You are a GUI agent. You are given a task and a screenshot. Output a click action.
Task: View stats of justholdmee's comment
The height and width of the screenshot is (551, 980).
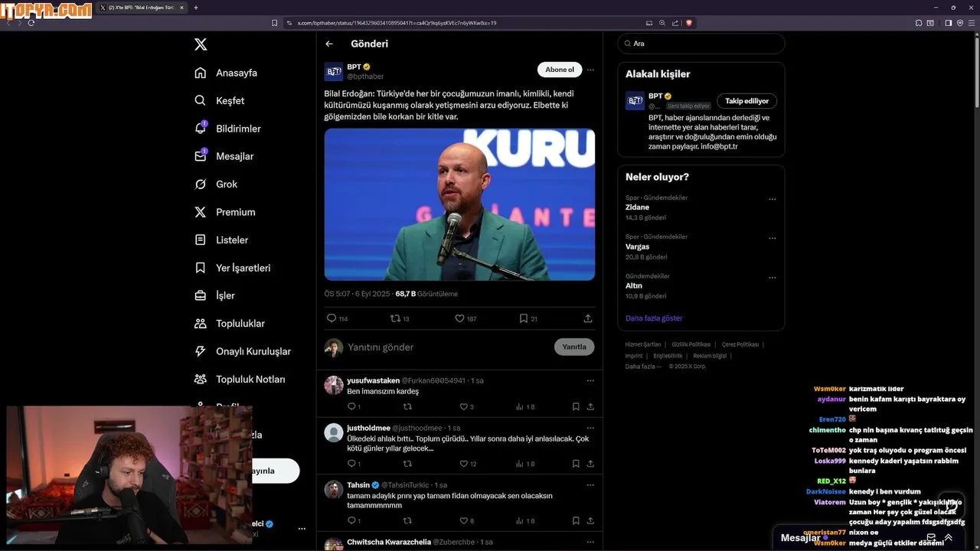(525, 464)
